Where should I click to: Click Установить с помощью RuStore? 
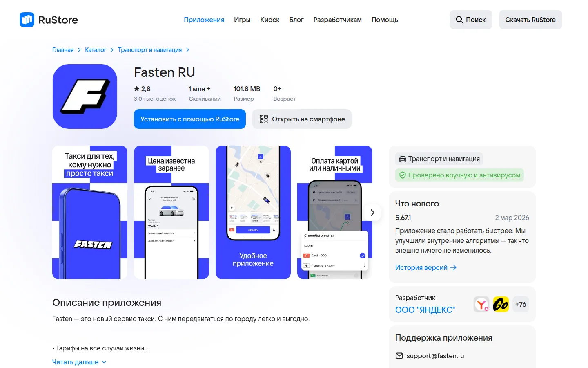pyautogui.click(x=190, y=119)
